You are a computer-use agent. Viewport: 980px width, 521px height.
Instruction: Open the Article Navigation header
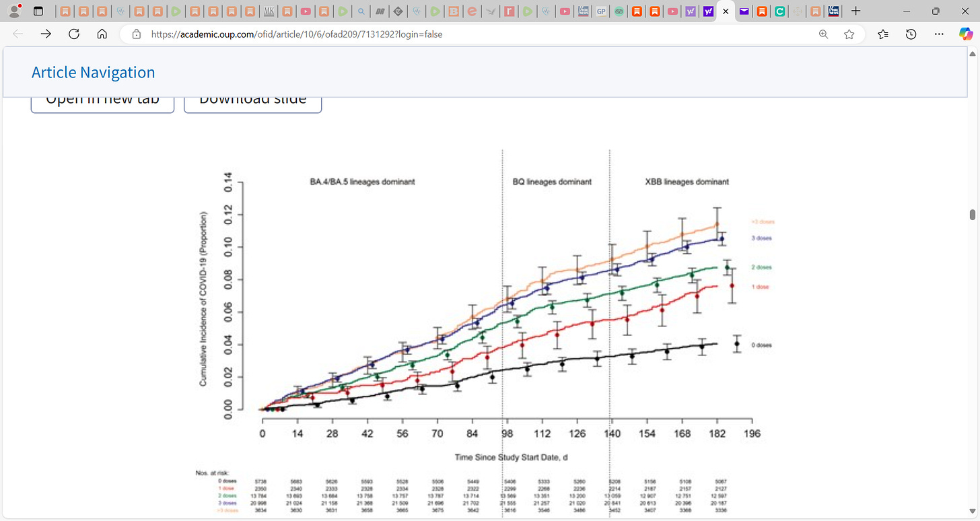(94, 72)
